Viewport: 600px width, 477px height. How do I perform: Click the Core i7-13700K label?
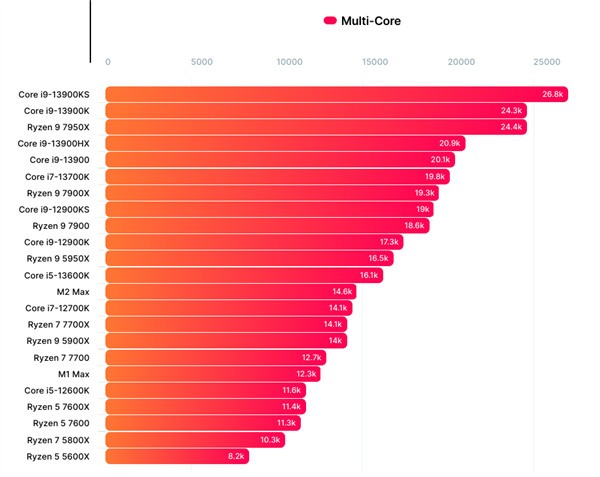tap(57, 177)
